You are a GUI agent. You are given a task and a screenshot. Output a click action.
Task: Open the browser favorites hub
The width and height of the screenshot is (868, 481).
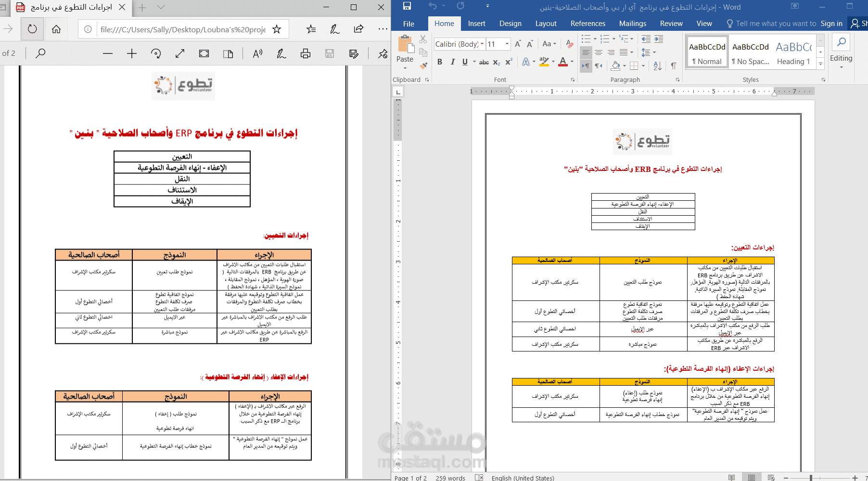311,29
